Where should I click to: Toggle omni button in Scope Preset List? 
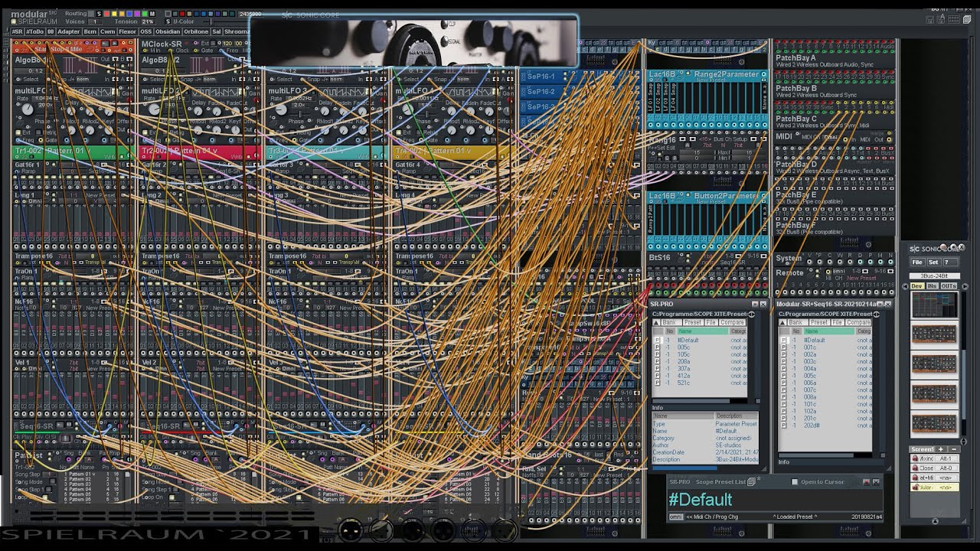(676, 517)
